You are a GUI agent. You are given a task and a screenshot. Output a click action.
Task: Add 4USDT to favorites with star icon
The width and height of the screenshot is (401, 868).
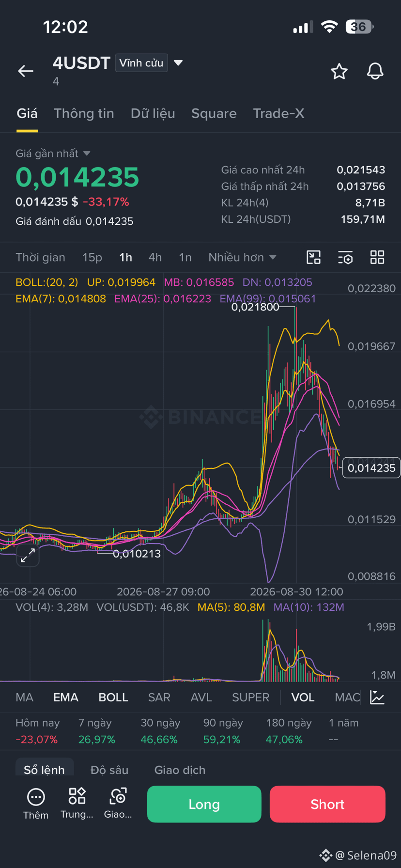click(x=339, y=71)
